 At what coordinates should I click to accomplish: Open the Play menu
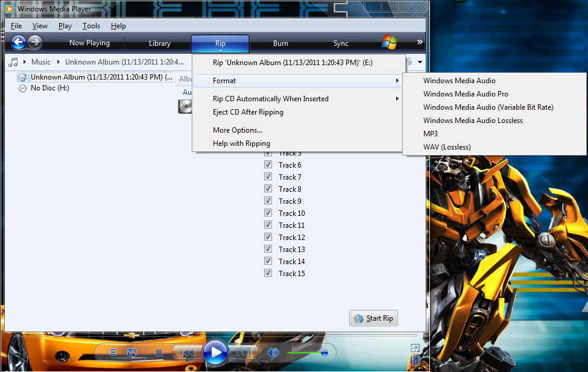pos(65,26)
